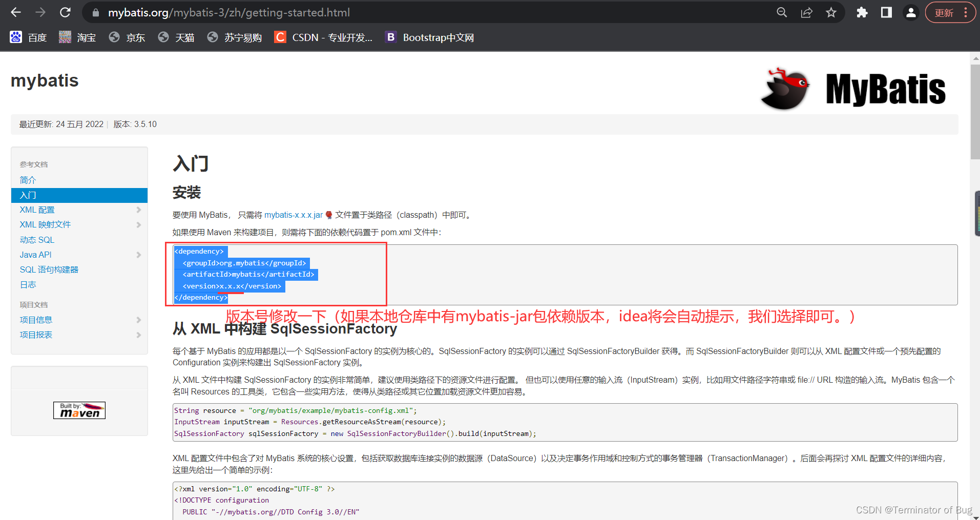Screen dimensions: 980x520
Task: Open the 日志 sidebar link
Action: point(28,284)
